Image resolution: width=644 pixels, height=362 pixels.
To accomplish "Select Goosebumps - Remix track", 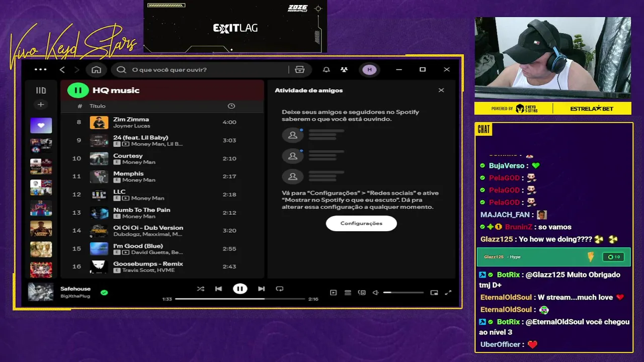I will (x=162, y=267).
